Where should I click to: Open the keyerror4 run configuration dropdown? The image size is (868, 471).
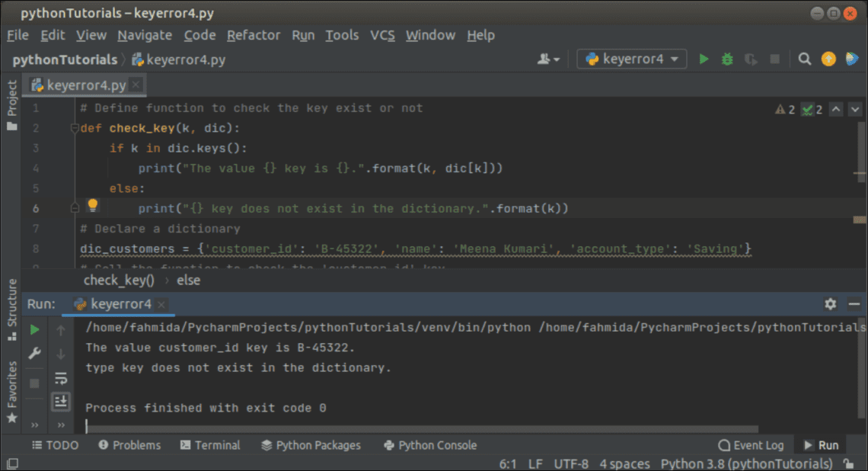[x=632, y=59]
